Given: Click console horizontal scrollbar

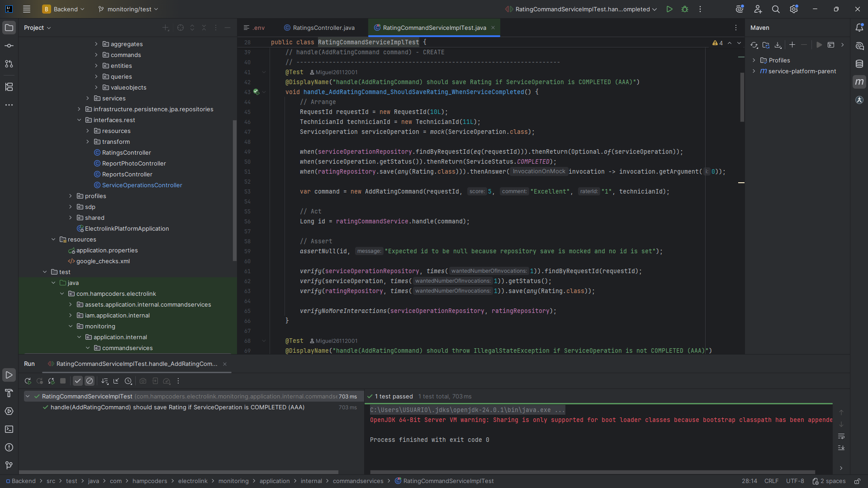Looking at the screenshot, I should [593, 472].
